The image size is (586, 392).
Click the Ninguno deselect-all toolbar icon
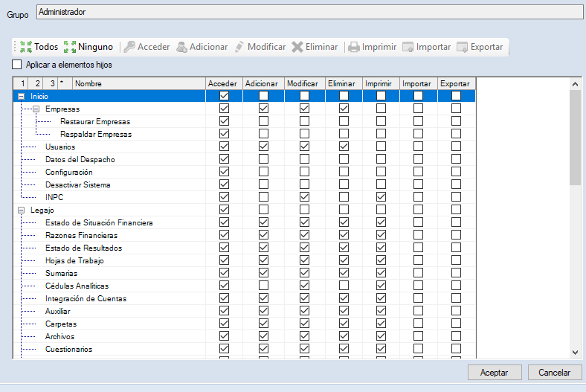point(70,47)
